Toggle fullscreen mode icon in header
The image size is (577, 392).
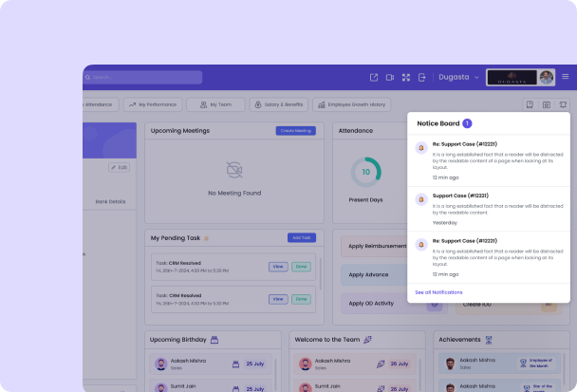[x=406, y=77]
